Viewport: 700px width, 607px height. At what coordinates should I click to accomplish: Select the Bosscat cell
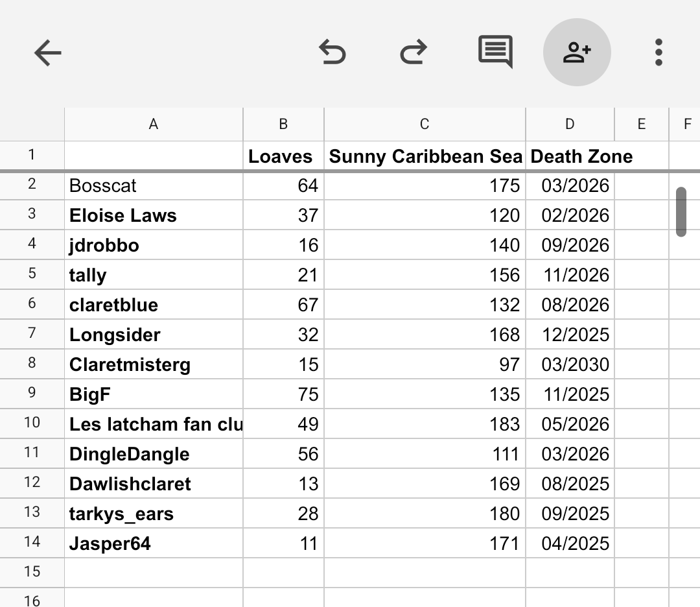154,186
